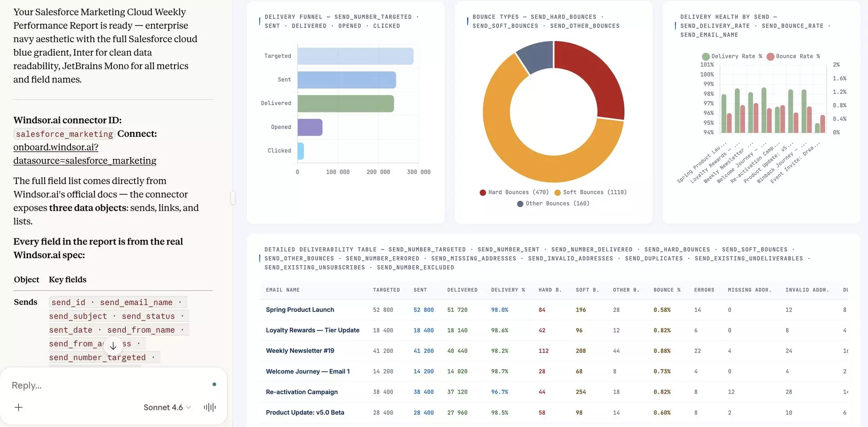Viewport: 868px width, 427px height.
Task: Click the voice waveform icon
Action: pos(210,407)
